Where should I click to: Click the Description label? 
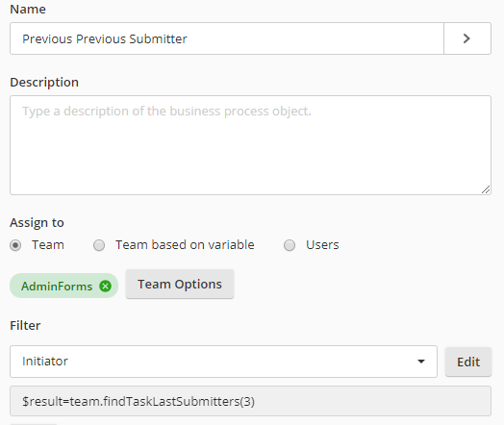click(x=44, y=83)
